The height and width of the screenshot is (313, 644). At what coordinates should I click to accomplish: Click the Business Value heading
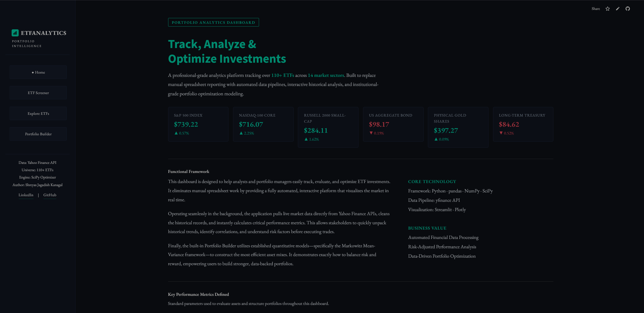(x=427, y=228)
